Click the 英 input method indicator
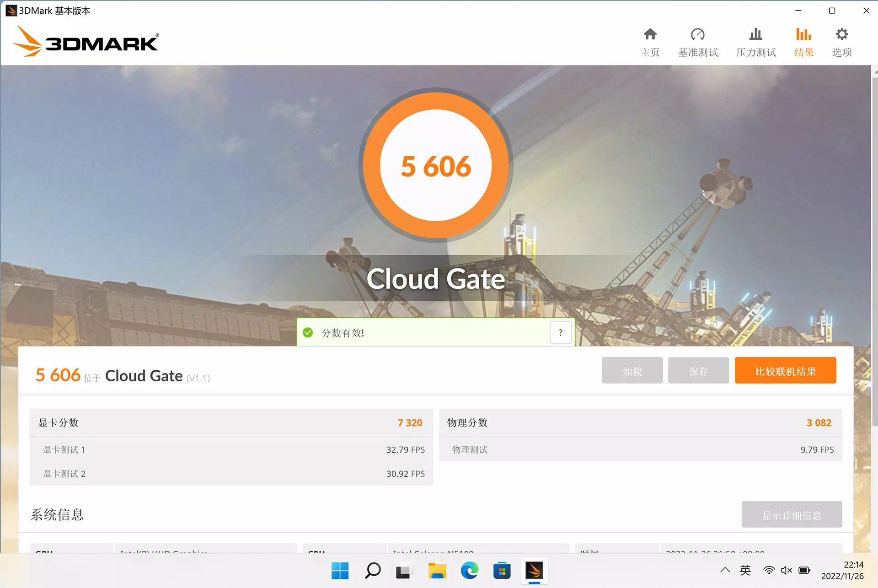Image resolution: width=878 pixels, height=588 pixels. coord(745,570)
